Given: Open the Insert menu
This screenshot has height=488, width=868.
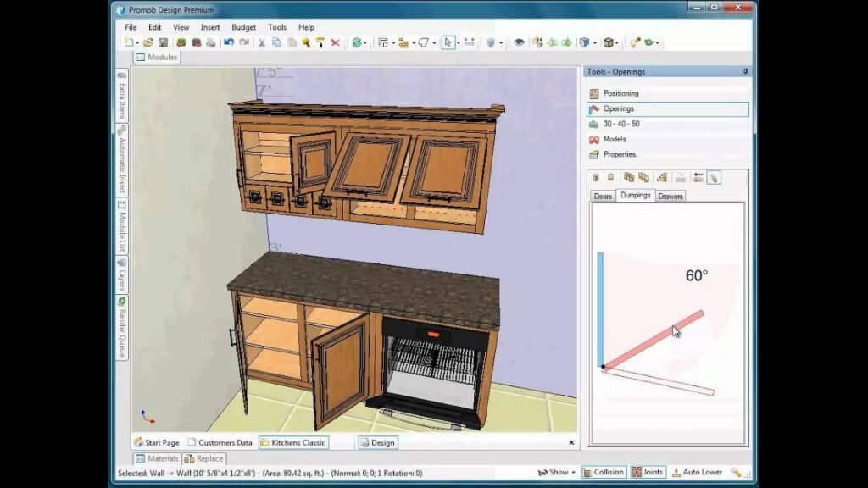Looking at the screenshot, I should [x=210, y=27].
